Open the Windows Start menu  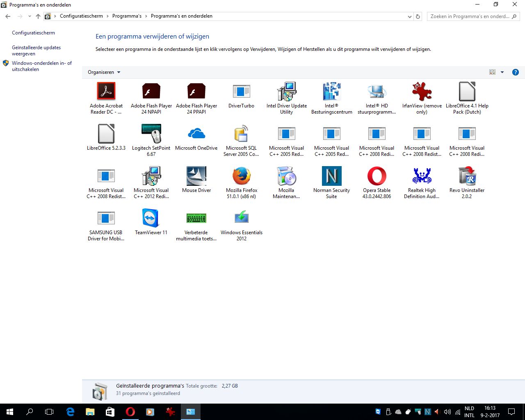click(10, 412)
